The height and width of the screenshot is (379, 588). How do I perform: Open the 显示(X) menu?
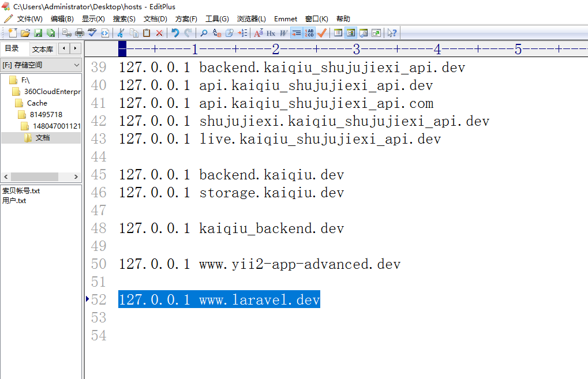coord(93,18)
